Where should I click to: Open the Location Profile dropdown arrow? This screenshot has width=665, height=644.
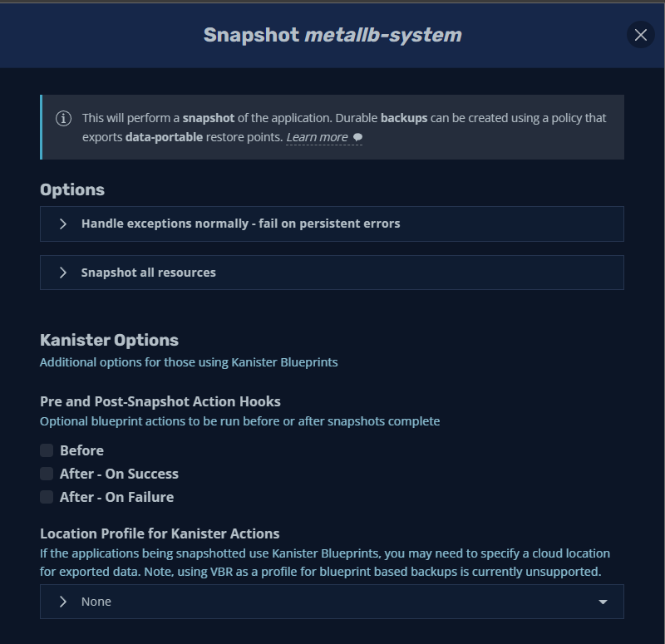pyautogui.click(x=603, y=602)
